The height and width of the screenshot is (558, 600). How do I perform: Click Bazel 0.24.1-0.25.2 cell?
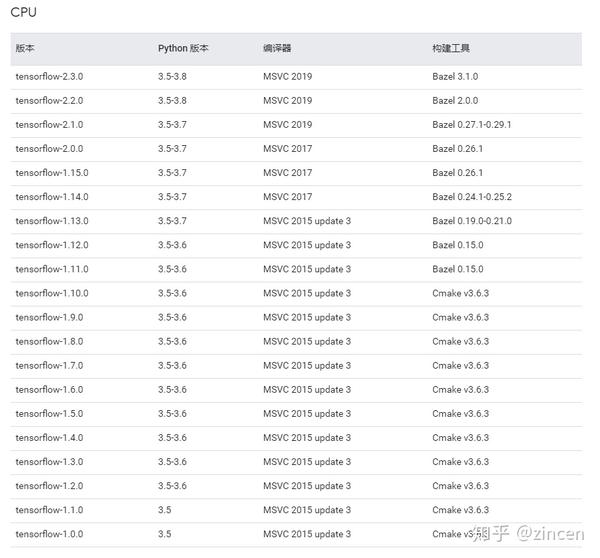tap(472, 197)
